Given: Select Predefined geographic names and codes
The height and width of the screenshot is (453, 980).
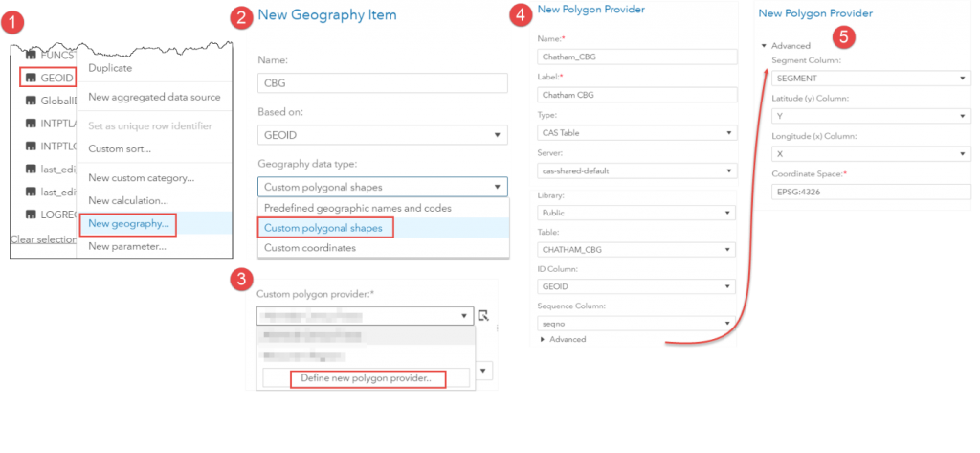Looking at the screenshot, I should tap(384, 208).
